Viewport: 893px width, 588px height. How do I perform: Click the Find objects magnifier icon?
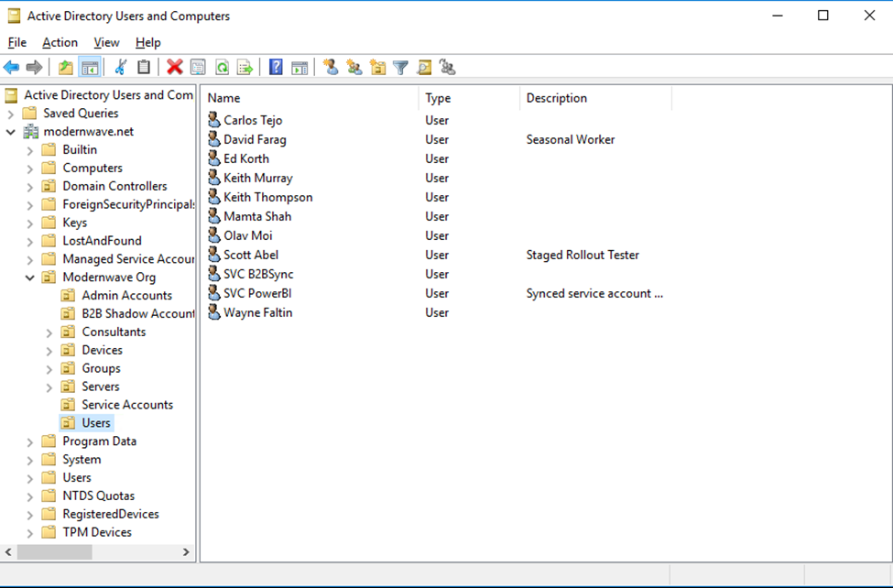coord(424,67)
